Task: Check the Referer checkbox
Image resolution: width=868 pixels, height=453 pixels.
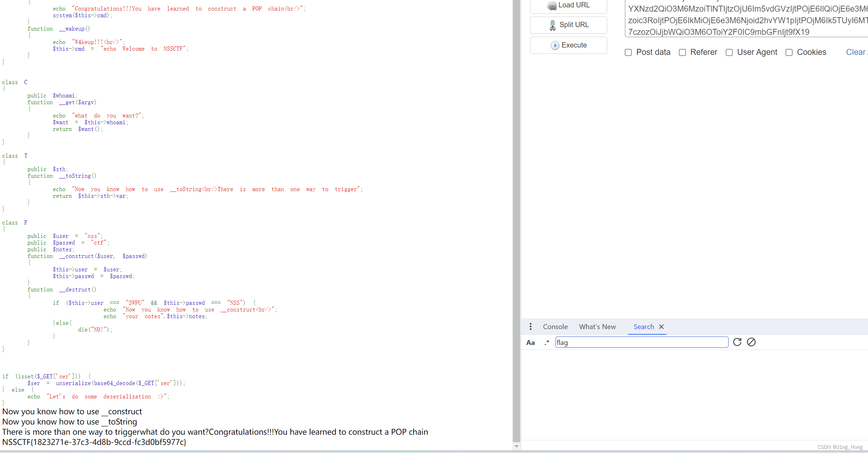Action: click(683, 52)
